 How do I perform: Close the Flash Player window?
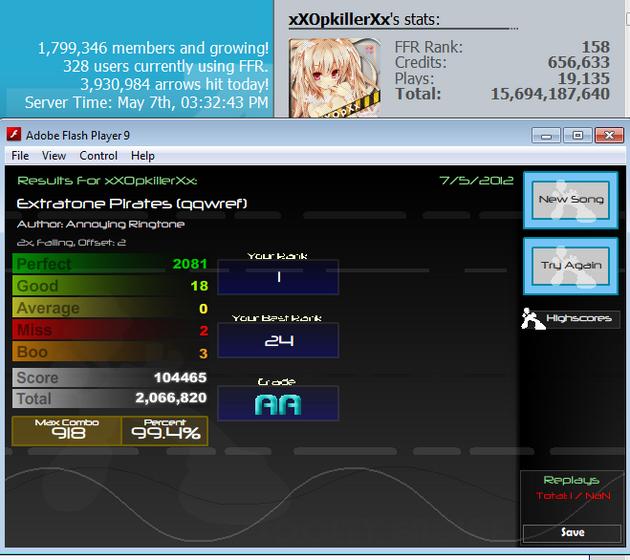coord(609,135)
